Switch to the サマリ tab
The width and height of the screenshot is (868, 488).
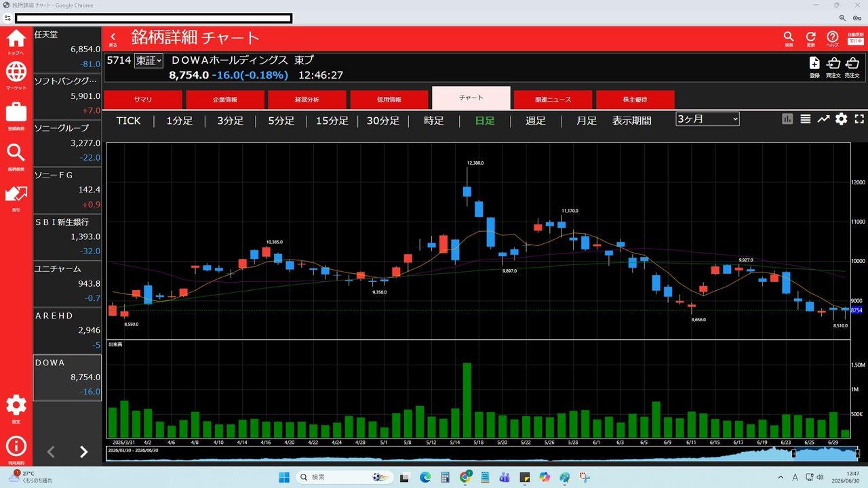tap(143, 99)
